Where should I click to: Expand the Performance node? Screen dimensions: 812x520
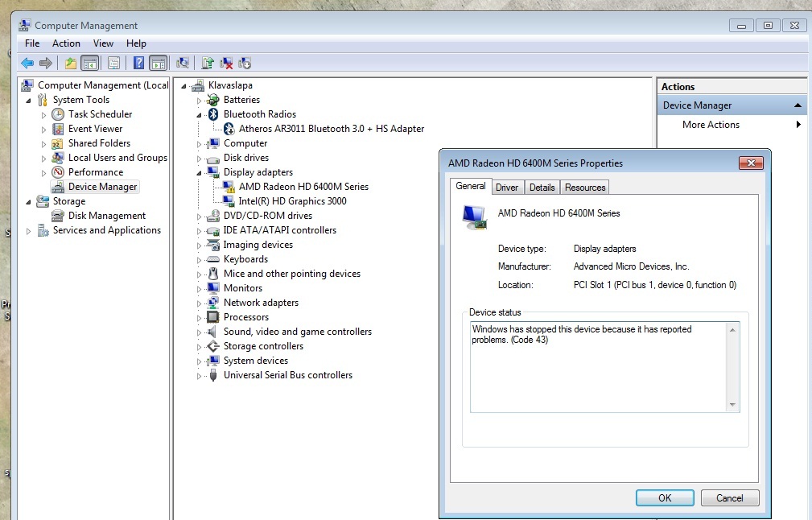point(43,173)
